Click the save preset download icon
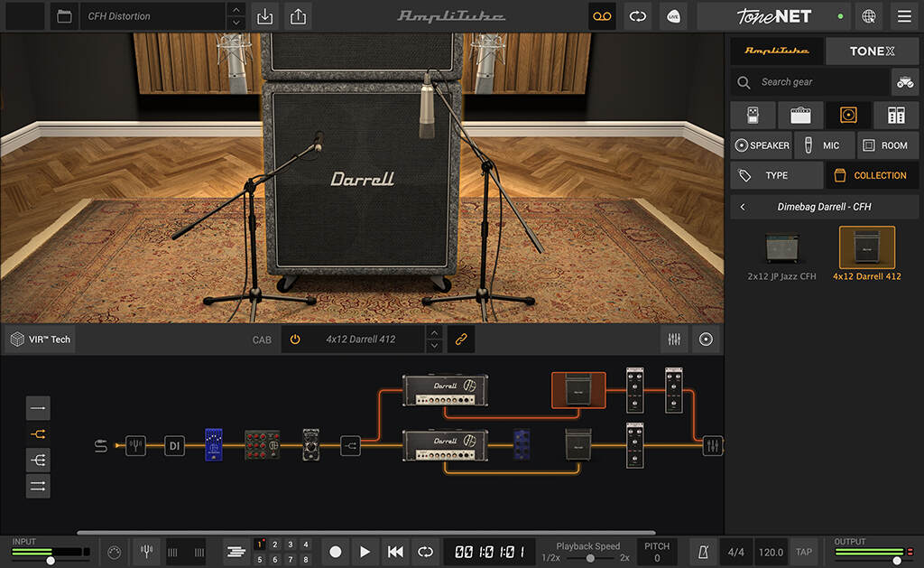Viewport: 924px width, 568px height. [264, 16]
